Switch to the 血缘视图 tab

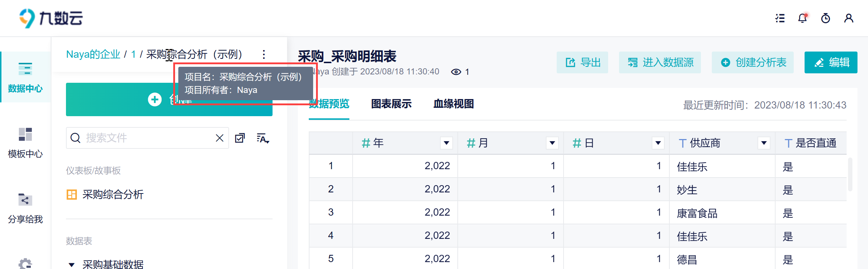coord(454,104)
